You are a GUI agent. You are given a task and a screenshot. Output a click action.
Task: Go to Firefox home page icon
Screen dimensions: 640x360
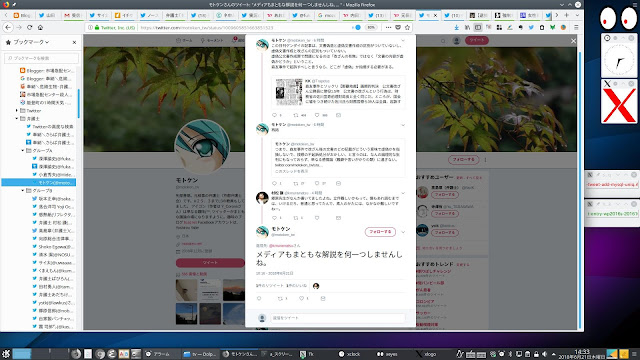click(x=40, y=27)
